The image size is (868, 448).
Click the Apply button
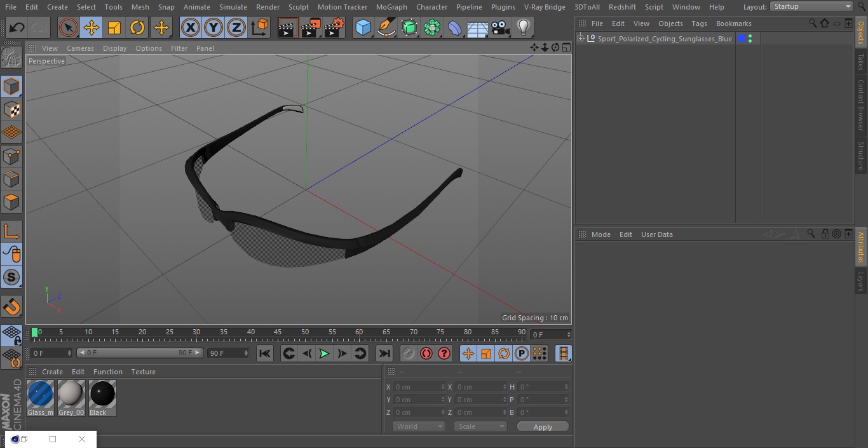tap(543, 427)
